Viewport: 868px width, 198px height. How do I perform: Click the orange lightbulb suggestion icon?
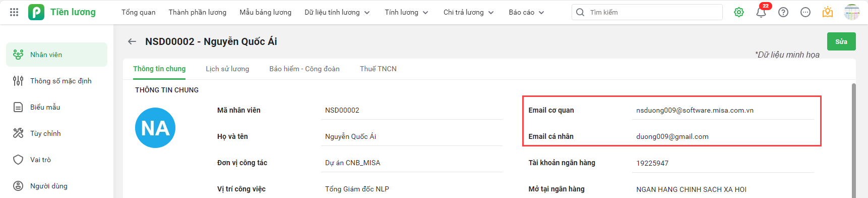coord(828,12)
